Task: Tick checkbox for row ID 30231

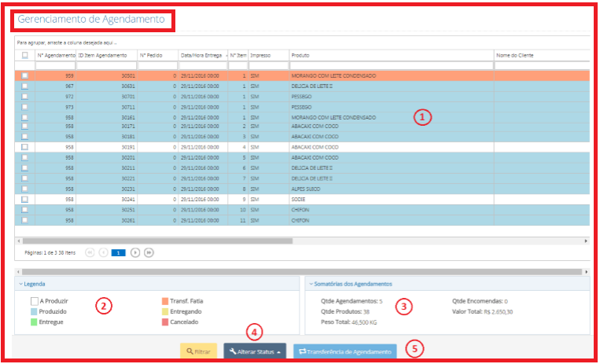Action: point(25,189)
